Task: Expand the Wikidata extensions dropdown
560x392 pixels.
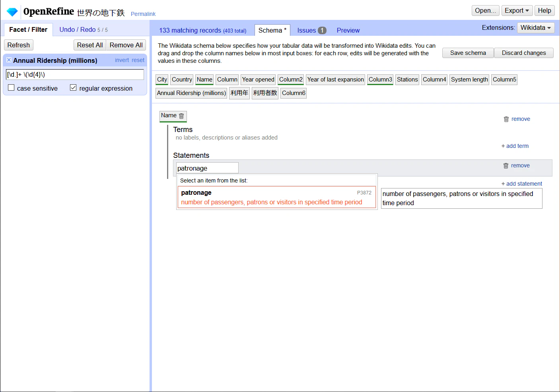Action: point(535,28)
